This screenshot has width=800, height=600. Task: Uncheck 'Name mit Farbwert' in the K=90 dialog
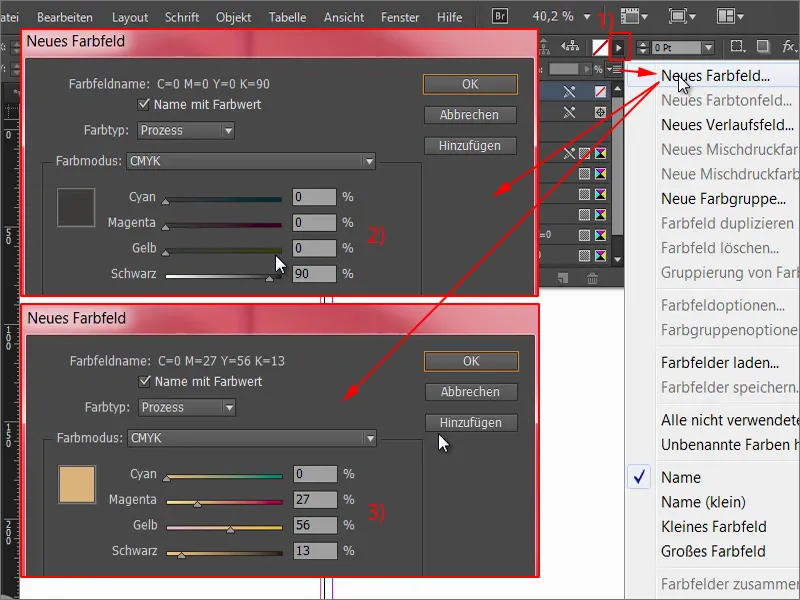tap(143, 105)
